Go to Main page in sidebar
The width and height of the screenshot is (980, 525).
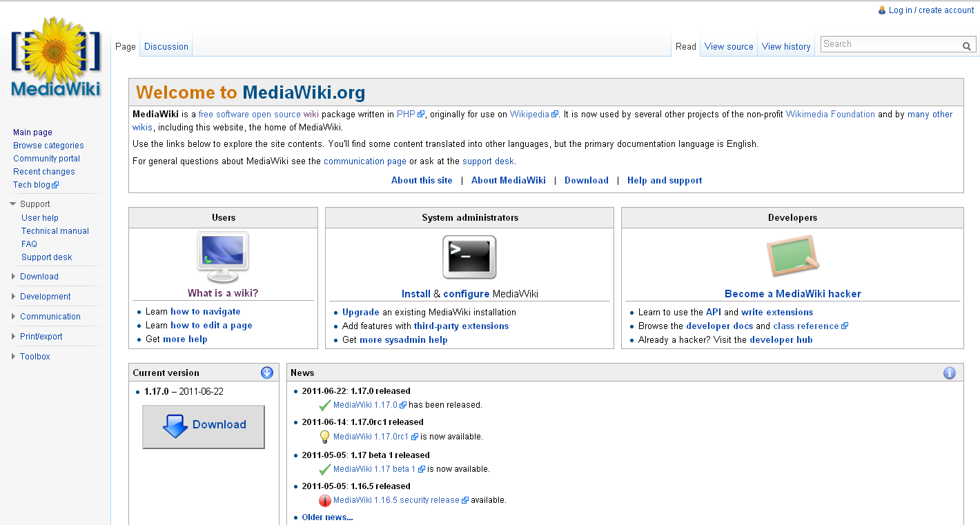[32, 132]
